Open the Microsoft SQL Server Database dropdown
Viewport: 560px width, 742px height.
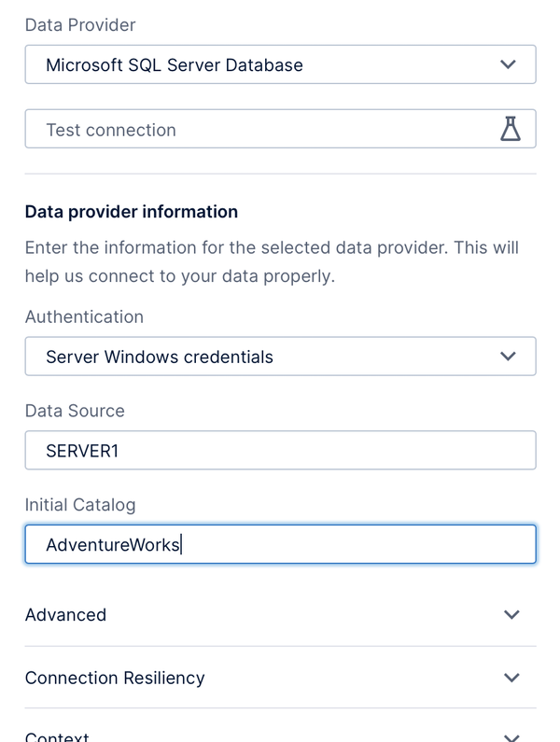pos(280,64)
